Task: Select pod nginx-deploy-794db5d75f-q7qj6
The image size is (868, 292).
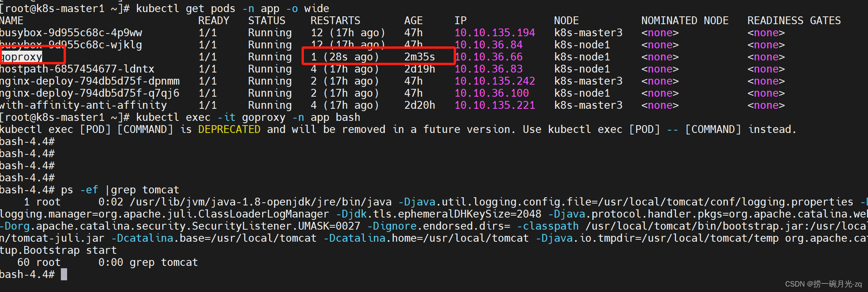Action: pyautogui.click(x=90, y=93)
